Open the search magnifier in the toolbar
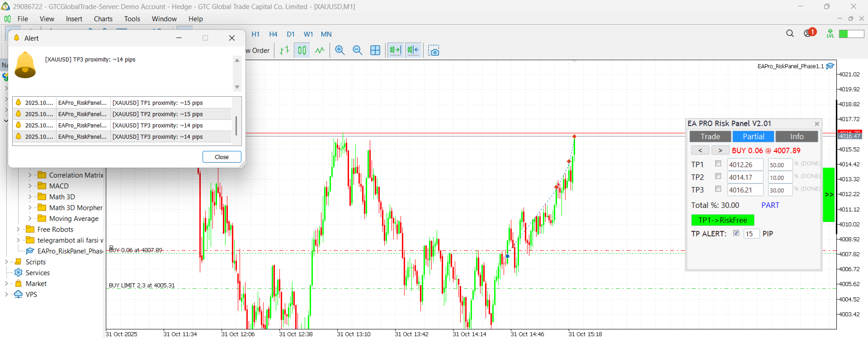 [x=790, y=33]
